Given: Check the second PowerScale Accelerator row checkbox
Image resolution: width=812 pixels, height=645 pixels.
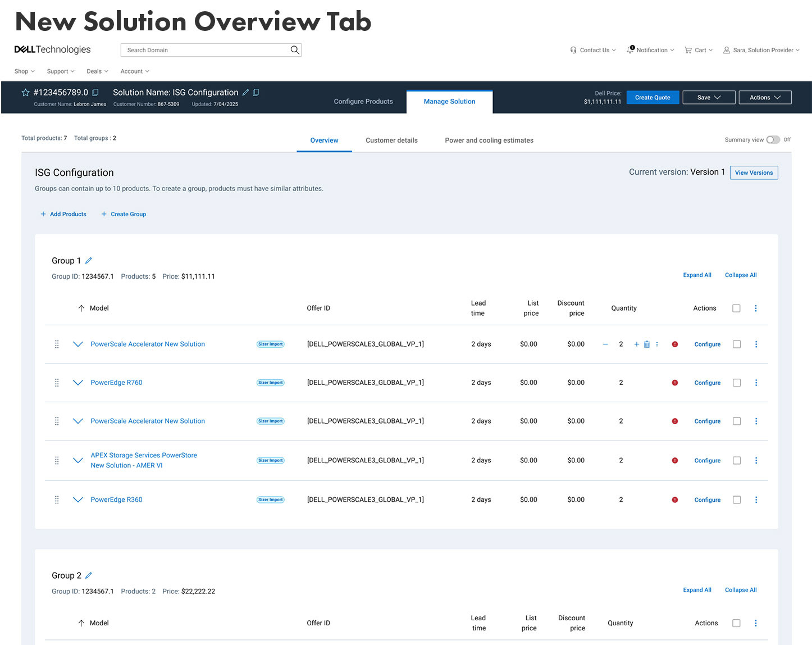Looking at the screenshot, I should point(737,421).
